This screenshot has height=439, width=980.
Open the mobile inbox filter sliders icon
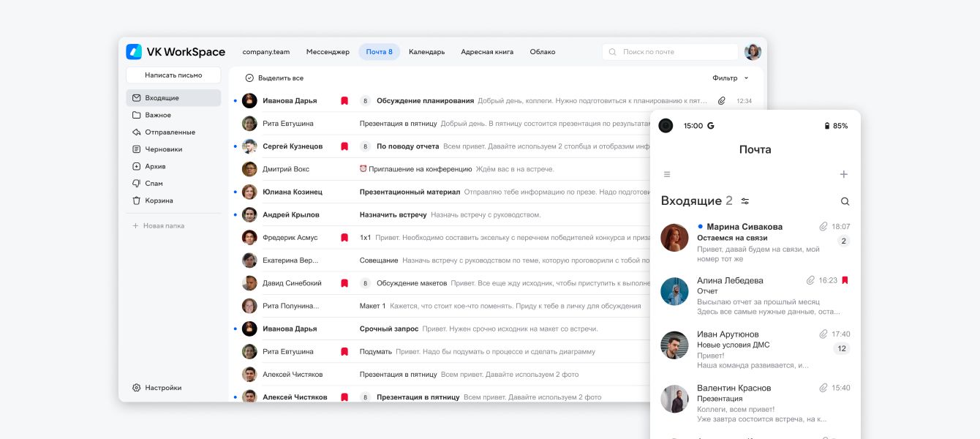[x=745, y=201]
